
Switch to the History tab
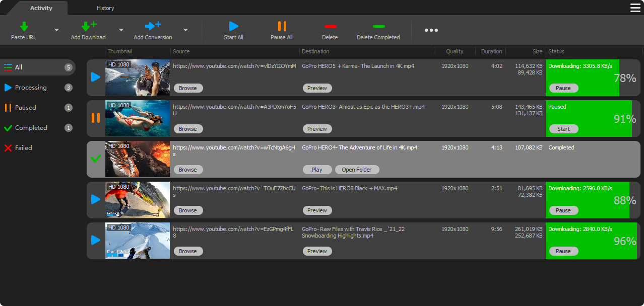click(105, 8)
